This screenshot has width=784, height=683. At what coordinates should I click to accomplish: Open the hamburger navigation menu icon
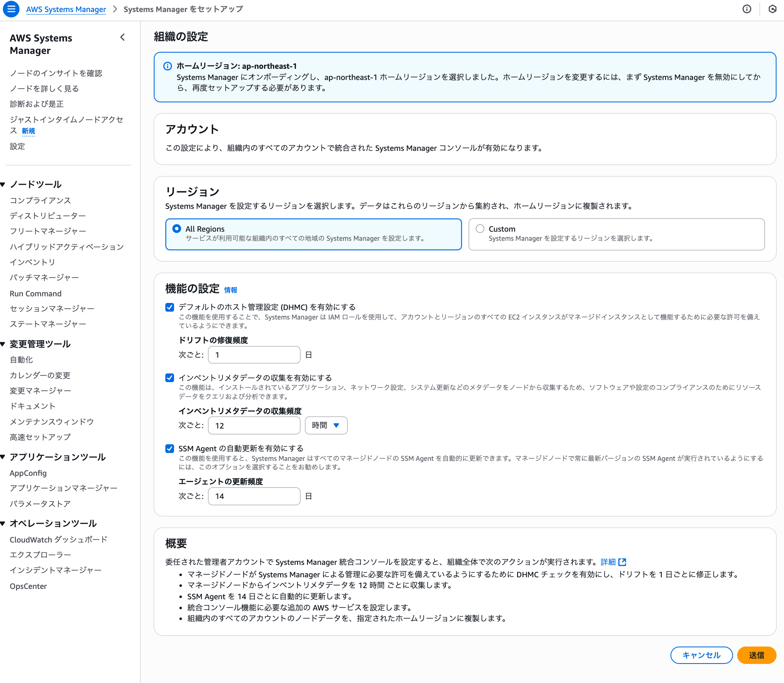coord(11,9)
